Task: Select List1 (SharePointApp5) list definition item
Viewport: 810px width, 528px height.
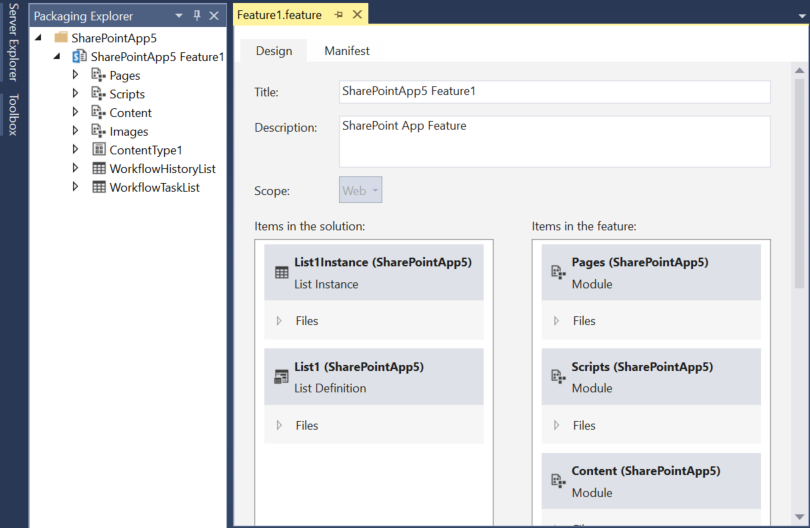Action: tap(374, 377)
